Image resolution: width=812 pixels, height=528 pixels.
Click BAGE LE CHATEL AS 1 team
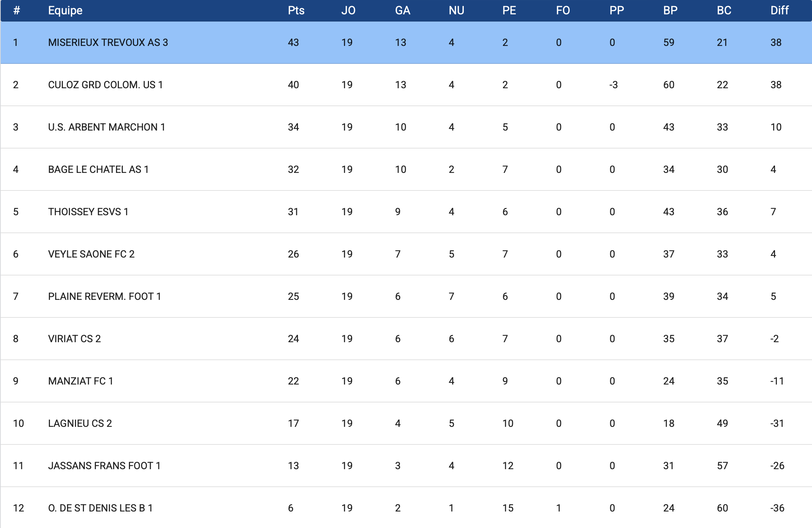point(98,170)
